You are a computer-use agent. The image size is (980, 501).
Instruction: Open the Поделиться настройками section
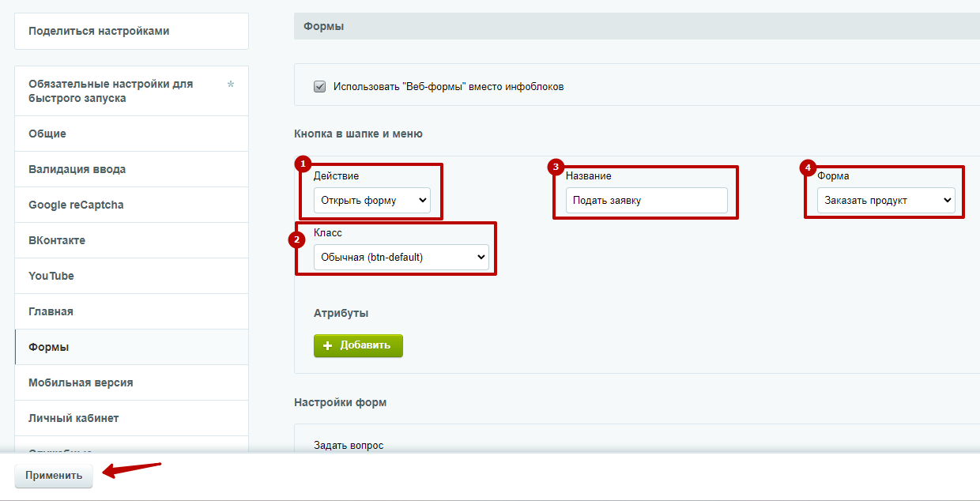pos(131,31)
